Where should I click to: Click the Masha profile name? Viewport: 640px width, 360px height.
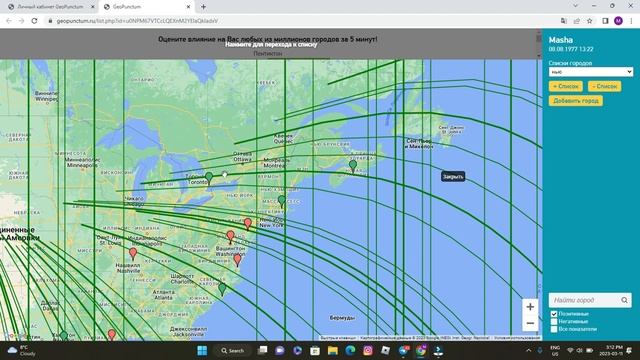tap(560, 40)
